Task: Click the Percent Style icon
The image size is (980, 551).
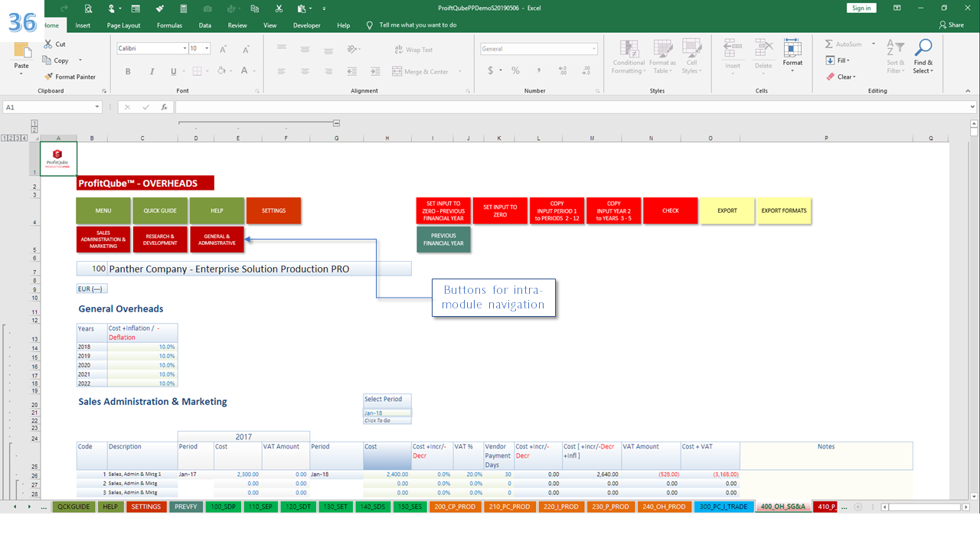Action: 515,70
